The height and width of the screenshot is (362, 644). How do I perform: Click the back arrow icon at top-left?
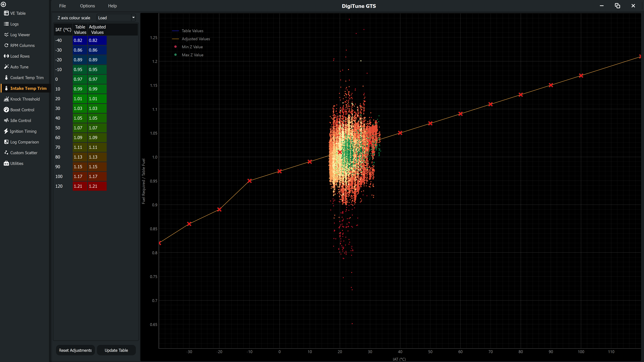pyautogui.click(x=4, y=4)
